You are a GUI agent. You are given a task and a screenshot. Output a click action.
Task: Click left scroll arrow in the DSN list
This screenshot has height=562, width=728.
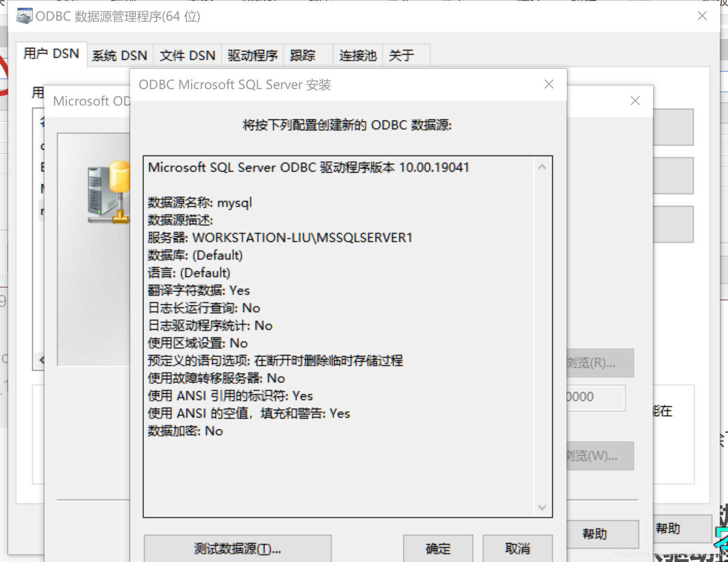[x=42, y=360]
